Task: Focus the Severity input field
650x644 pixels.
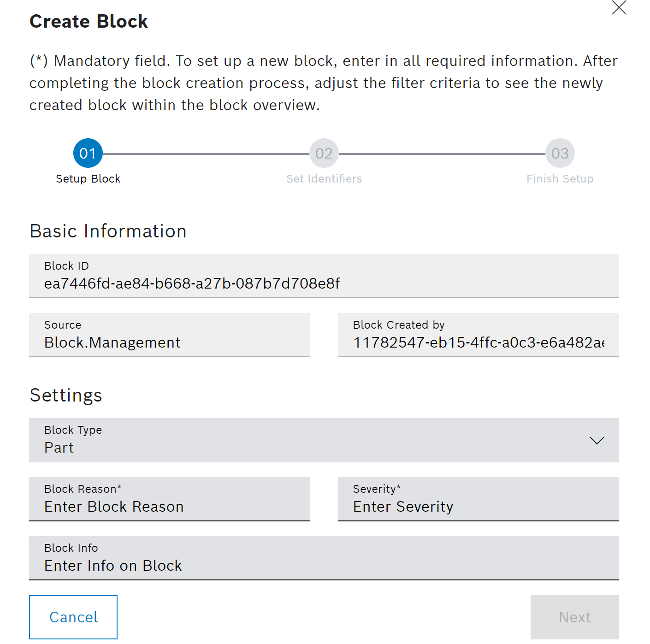Action: pos(478,499)
